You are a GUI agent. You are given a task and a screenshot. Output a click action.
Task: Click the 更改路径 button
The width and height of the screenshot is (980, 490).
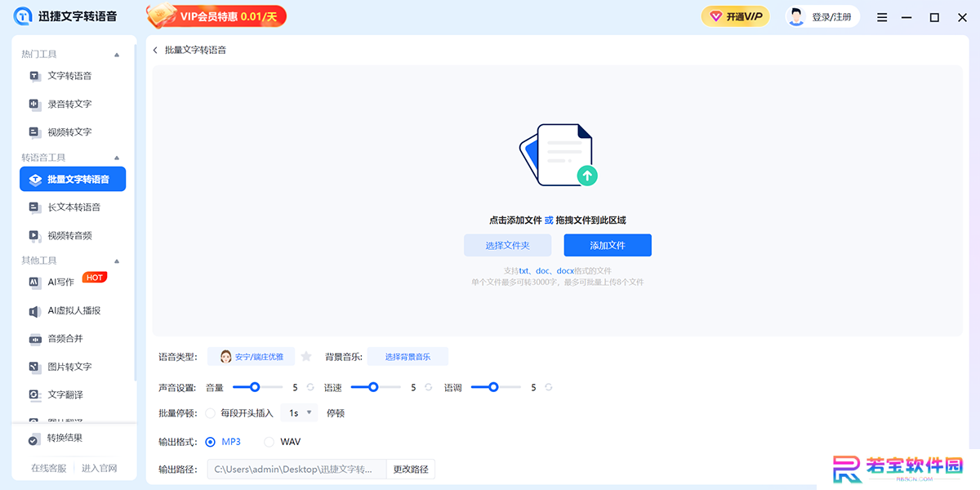411,469
